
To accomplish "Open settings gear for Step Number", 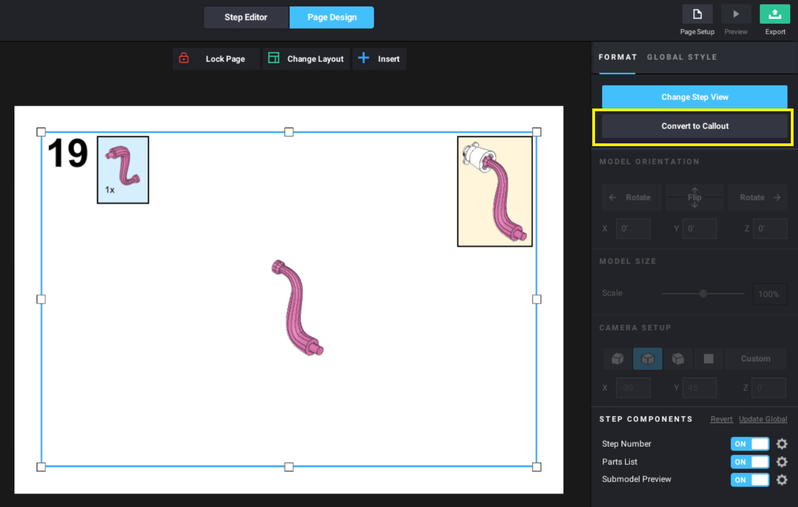I will click(x=782, y=444).
